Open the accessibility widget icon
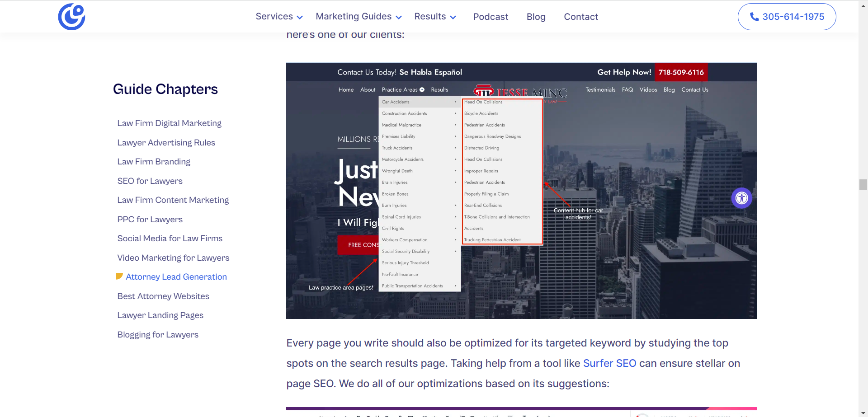 pyautogui.click(x=741, y=198)
